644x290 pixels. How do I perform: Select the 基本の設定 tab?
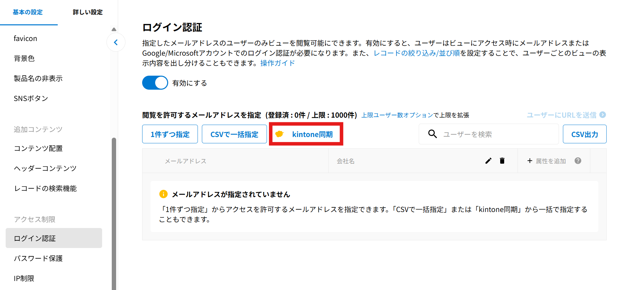click(28, 12)
